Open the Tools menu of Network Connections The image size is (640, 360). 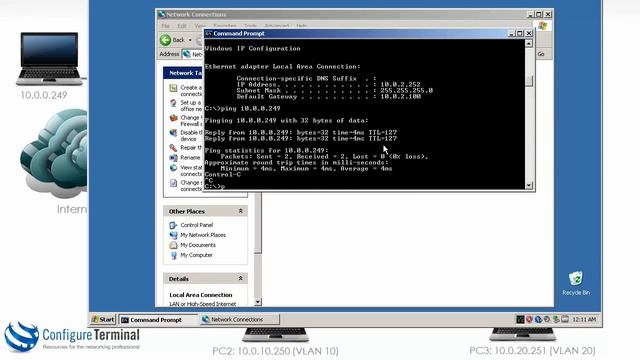click(x=250, y=26)
